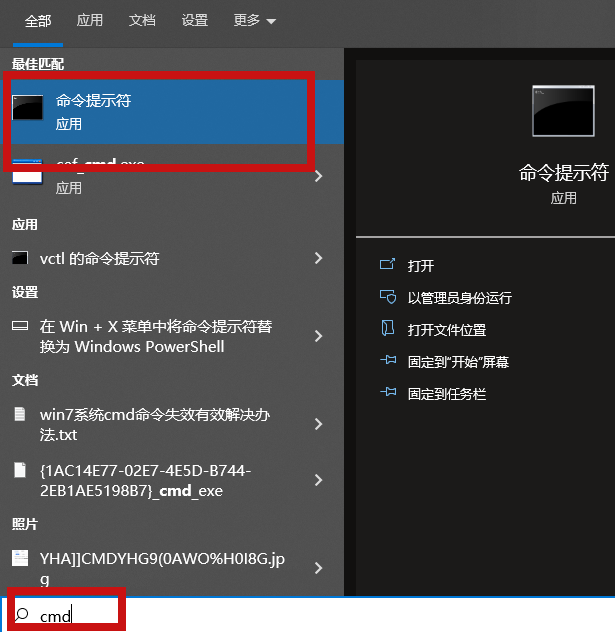Click 打开 to launch command prompt

point(420,266)
